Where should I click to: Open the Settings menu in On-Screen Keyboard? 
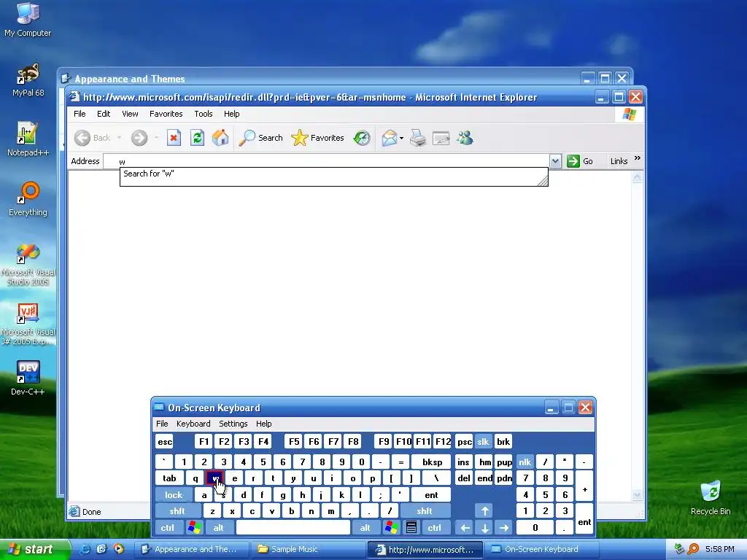pos(233,424)
